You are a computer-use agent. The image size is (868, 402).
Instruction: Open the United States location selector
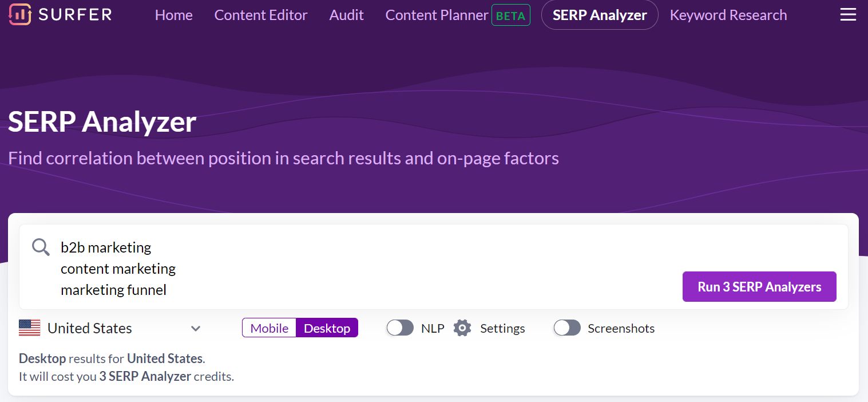click(90, 328)
